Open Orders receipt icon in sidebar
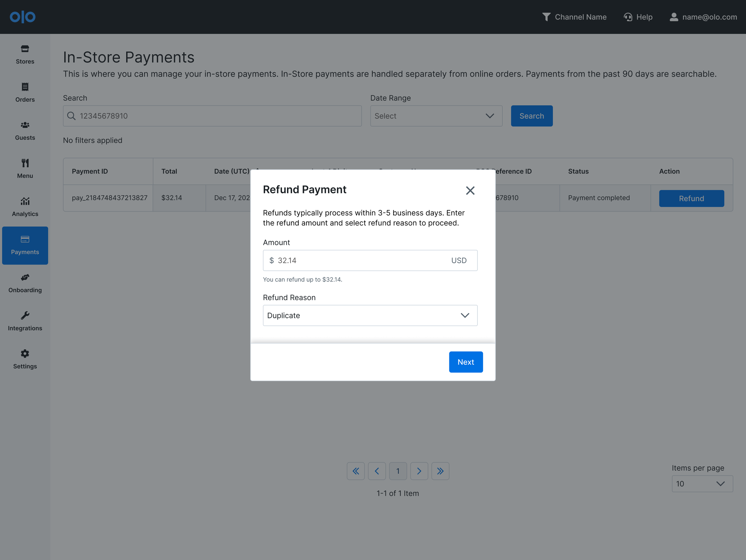This screenshot has width=746, height=560. point(25,87)
